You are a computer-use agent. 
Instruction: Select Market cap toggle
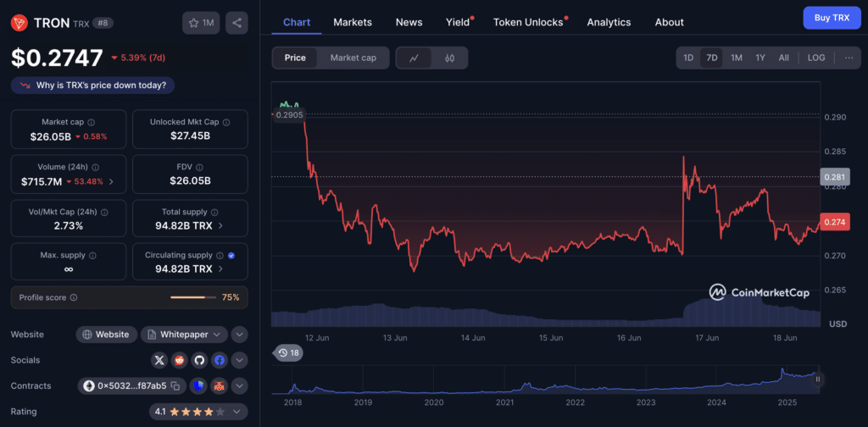[x=353, y=58]
